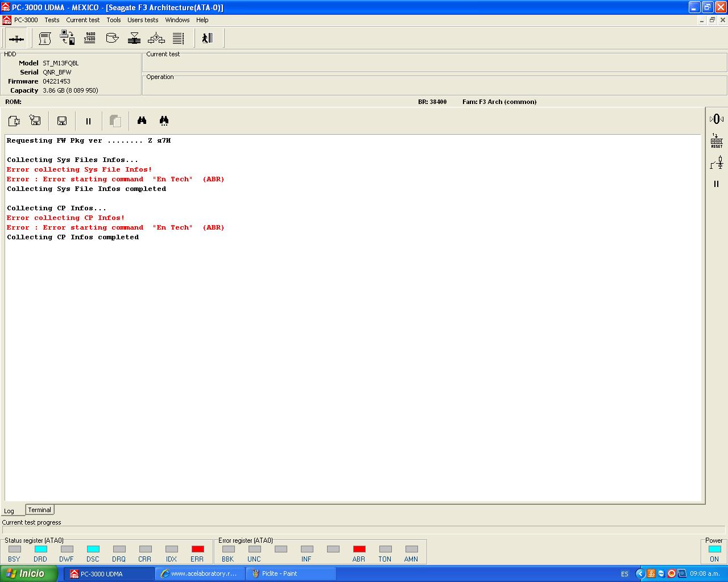Click the zero counter icon in right sidebar
Screen dimensions: 728x582
click(716, 119)
